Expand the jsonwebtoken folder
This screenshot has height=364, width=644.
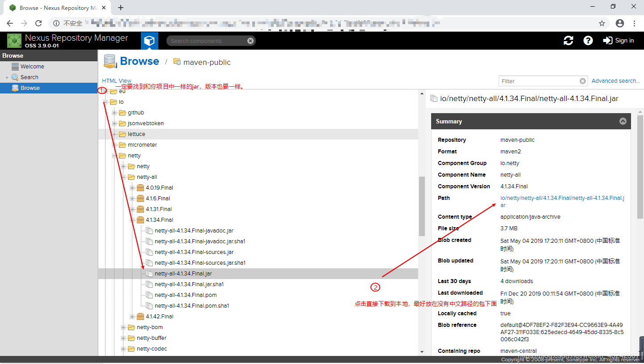(114, 123)
